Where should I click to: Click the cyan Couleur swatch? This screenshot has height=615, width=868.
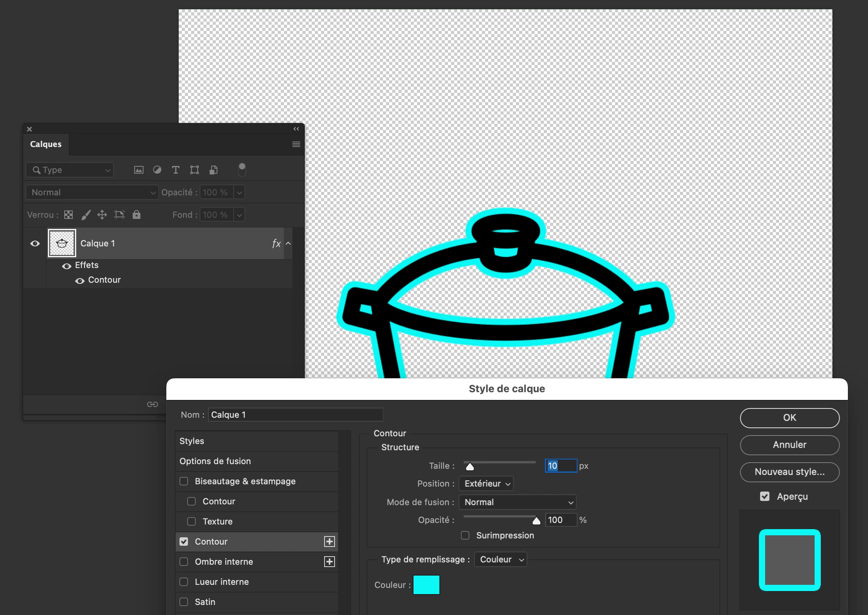426,584
